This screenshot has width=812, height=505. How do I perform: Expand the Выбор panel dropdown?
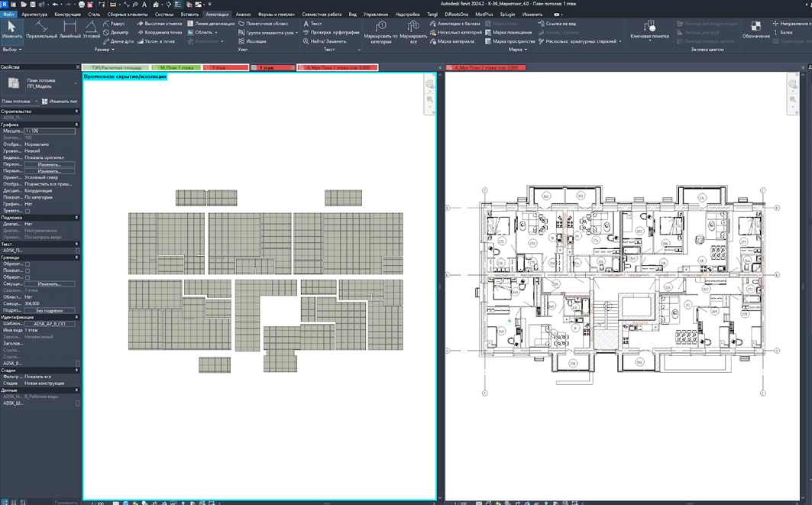click(12, 50)
